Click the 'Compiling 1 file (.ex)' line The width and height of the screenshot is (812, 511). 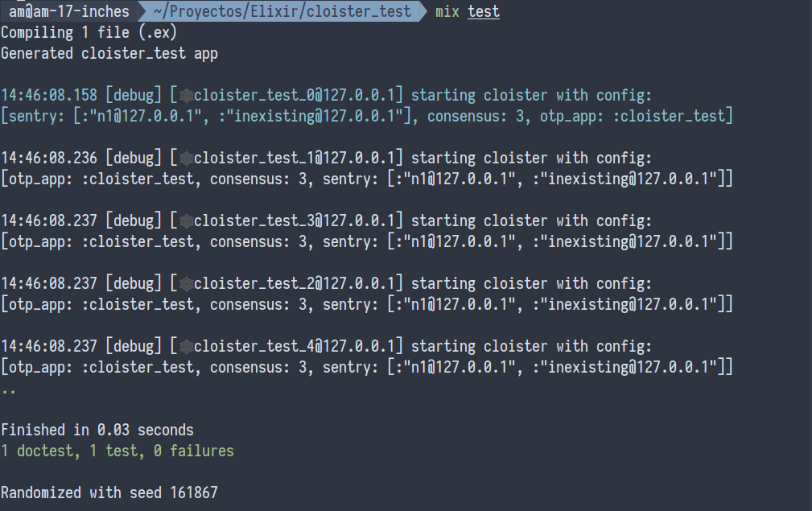pos(89,33)
